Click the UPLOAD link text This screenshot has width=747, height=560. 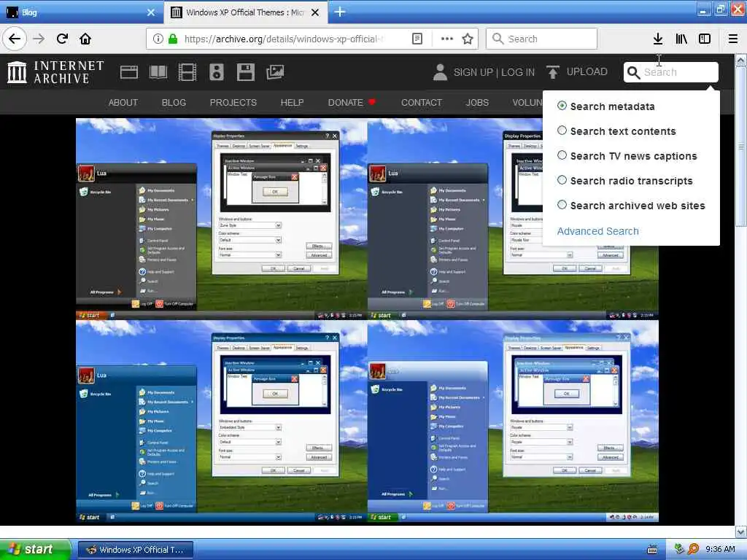[587, 72]
